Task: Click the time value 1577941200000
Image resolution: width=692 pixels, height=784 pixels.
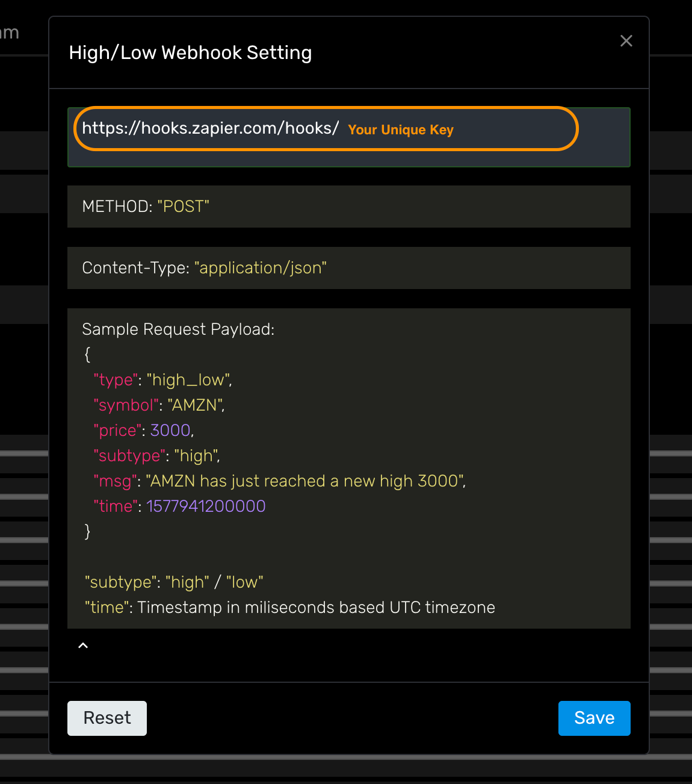Action: click(x=206, y=506)
